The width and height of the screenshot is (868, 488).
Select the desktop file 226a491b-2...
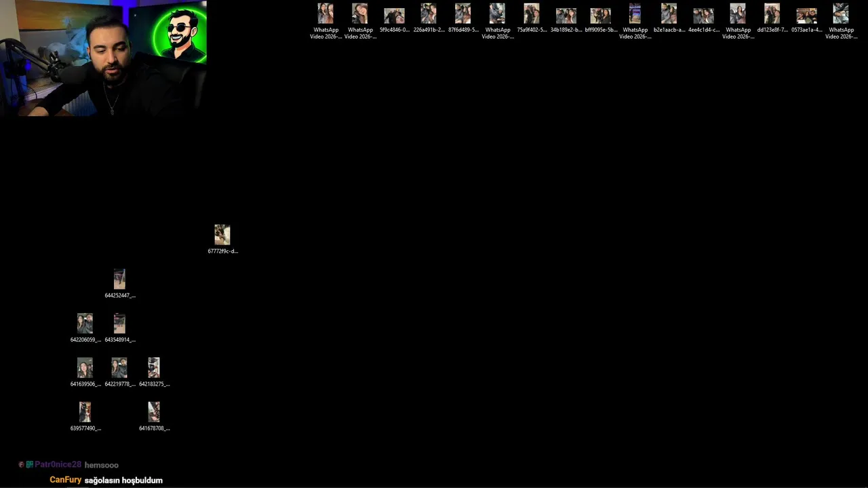[x=429, y=20]
